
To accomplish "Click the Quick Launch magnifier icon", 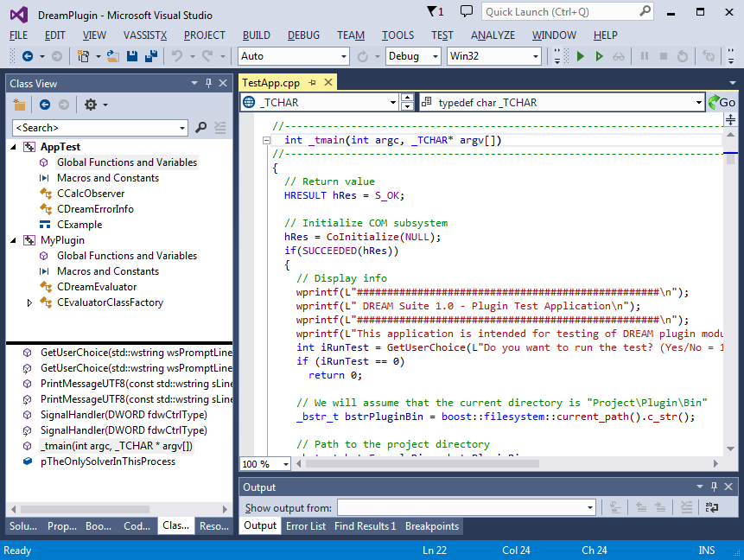I will [x=645, y=11].
